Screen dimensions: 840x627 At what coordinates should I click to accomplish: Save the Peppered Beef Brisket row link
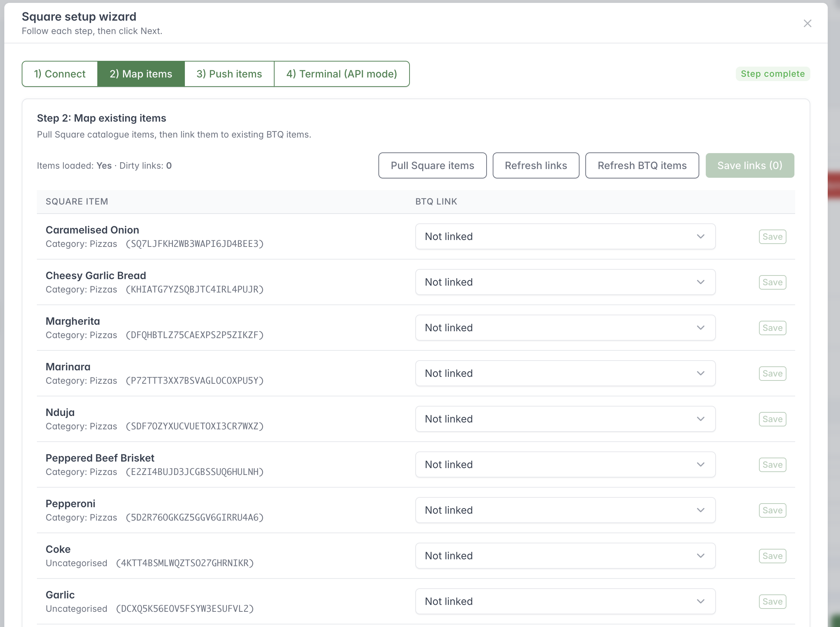point(772,464)
